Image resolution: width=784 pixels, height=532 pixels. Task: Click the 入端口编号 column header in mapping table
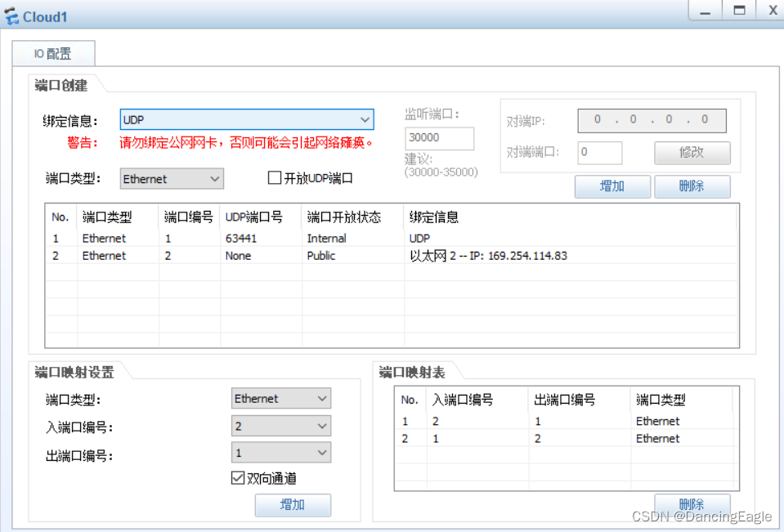tap(477, 400)
